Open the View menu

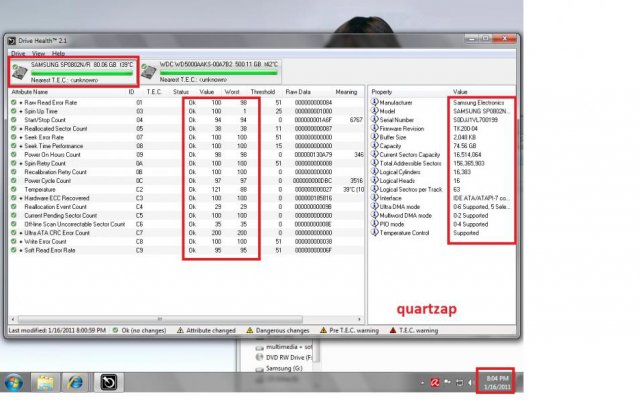point(38,53)
